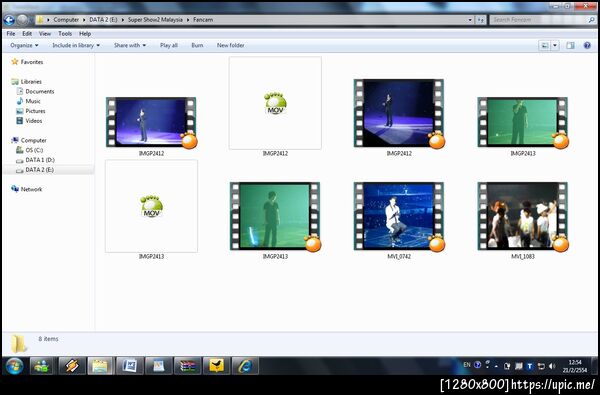
Task: Expand the Organize dropdown
Action: [24, 45]
